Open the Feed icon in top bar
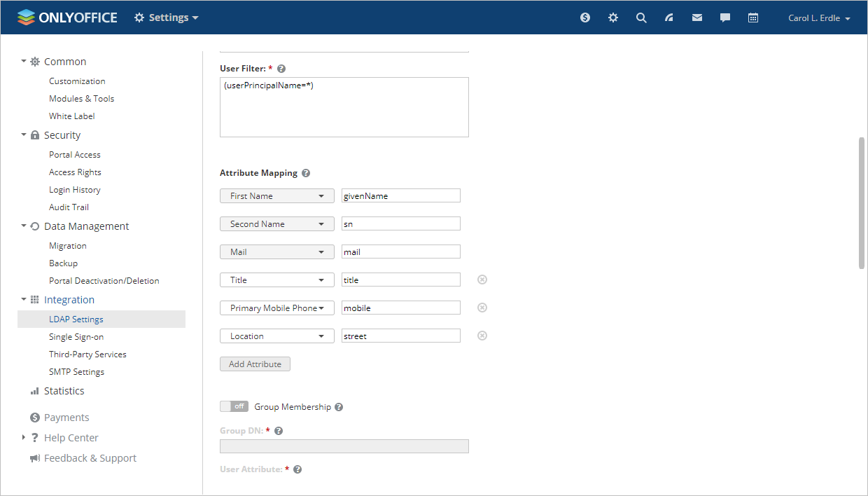Image resolution: width=868 pixels, height=496 pixels. point(668,18)
